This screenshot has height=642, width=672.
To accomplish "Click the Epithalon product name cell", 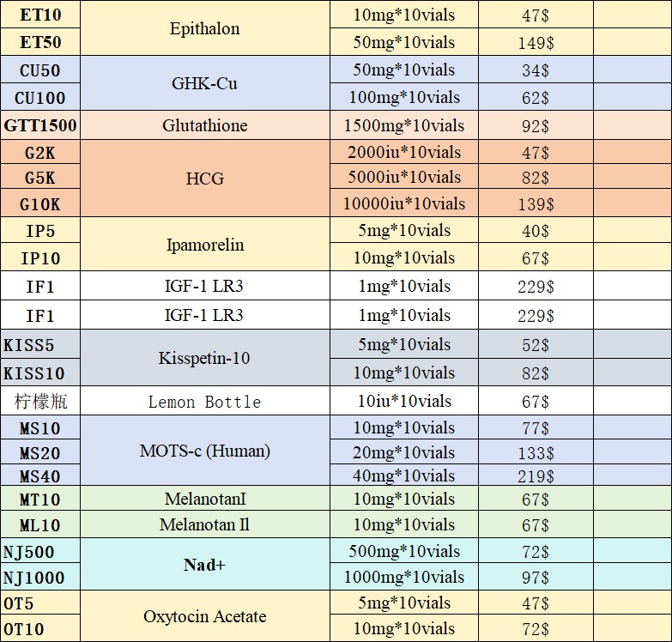I will 205,28.
